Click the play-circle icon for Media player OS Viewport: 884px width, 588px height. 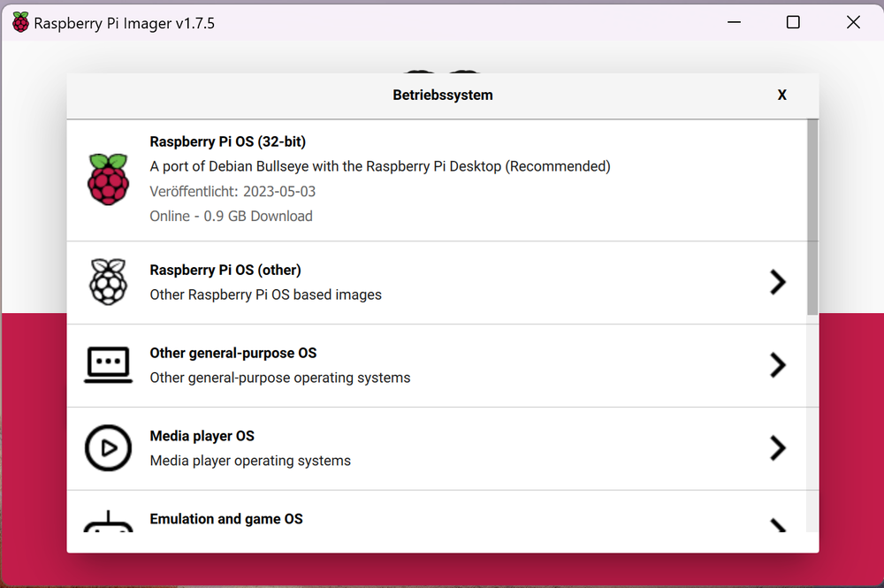click(108, 447)
